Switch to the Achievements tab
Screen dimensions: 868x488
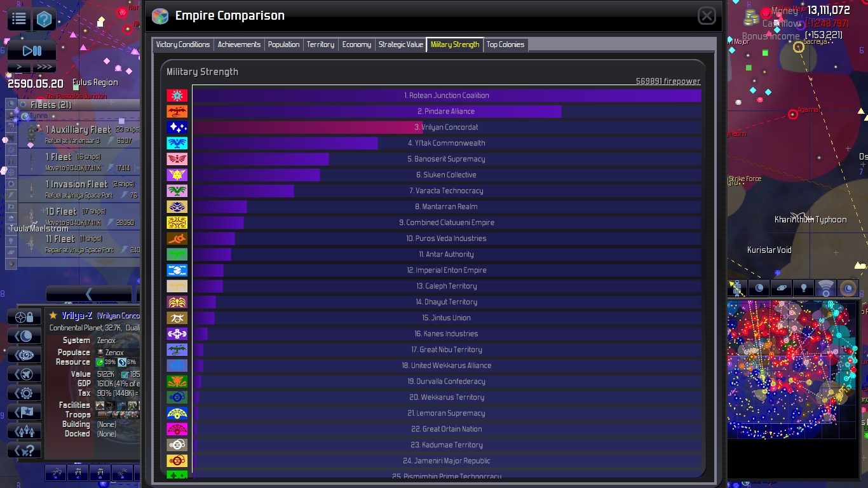[x=239, y=44]
